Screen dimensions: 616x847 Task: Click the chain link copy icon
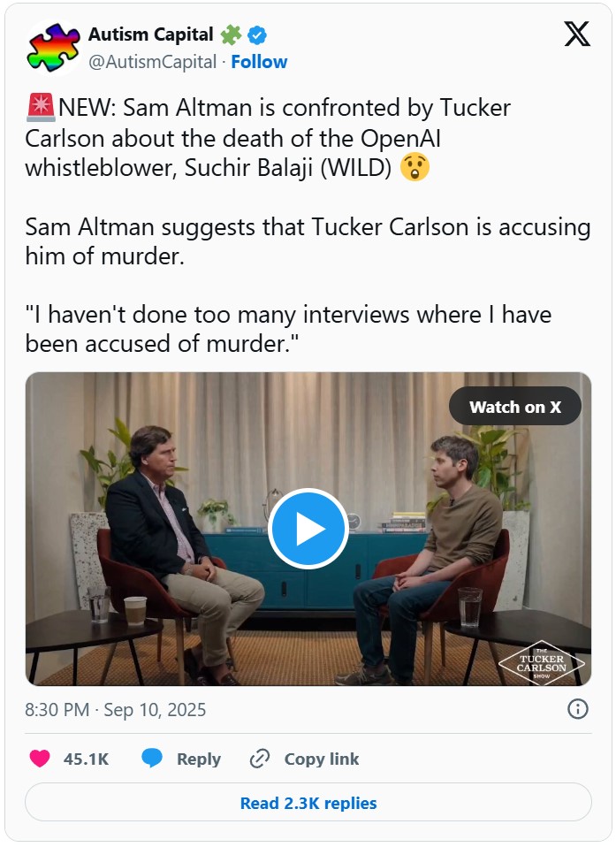coord(260,759)
